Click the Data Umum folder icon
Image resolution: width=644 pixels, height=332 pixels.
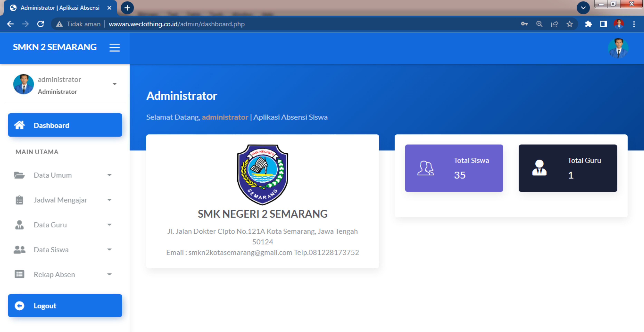coord(19,175)
